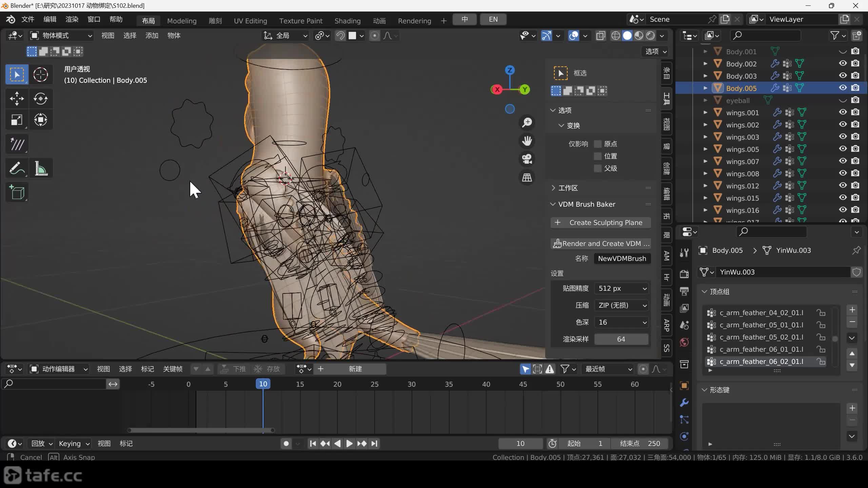Viewport: 868px width, 488px height.
Task: Enable the 父级 checkbox
Action: [598, 168]
